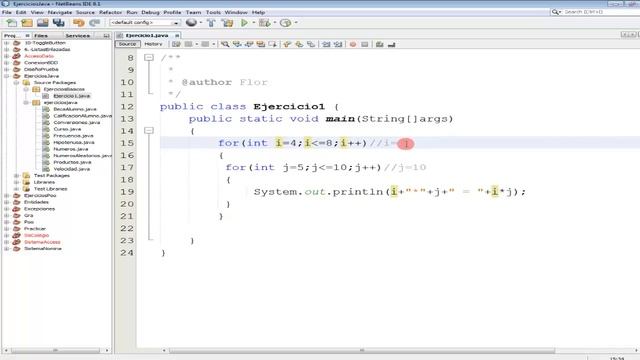Click the Stop Macro Recording icon
640x360 pixels.
(365, 44)
